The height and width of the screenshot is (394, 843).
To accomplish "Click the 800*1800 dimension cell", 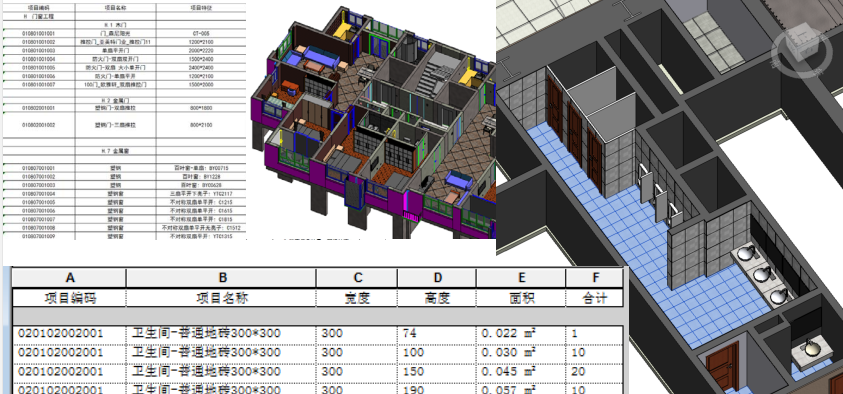I will tap(200, 108).
